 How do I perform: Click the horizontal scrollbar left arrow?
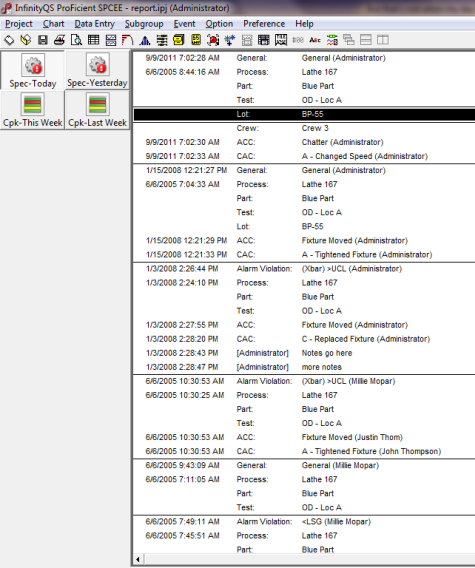138,559
